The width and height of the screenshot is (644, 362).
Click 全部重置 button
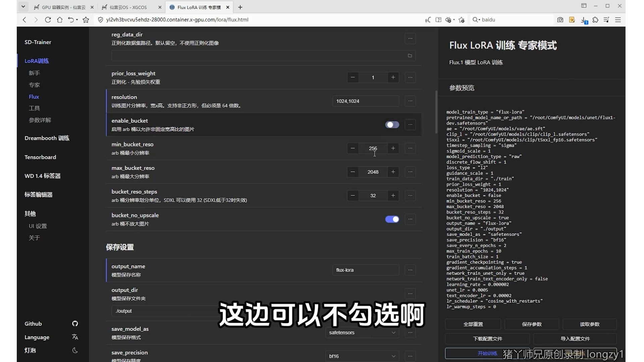(473, 324)
